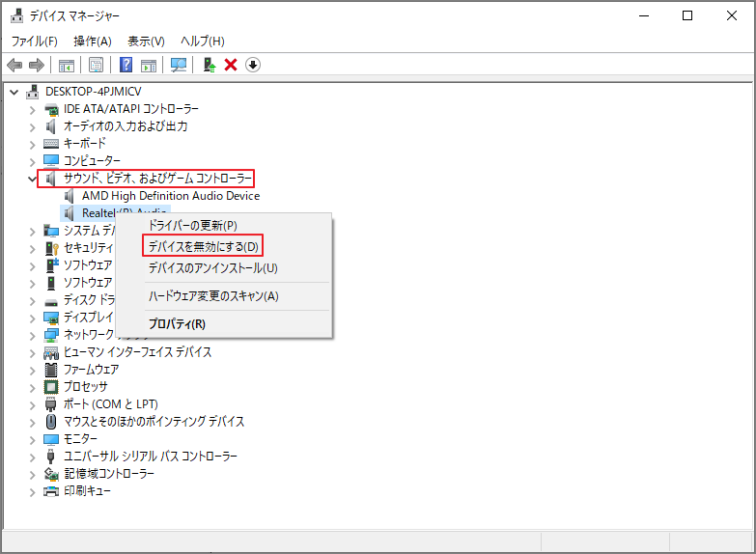This screenshot has width=756, height=554.
Task: Click ヒューマン インターフェイス デバイス icon
Action: click(x=51, y=352)
